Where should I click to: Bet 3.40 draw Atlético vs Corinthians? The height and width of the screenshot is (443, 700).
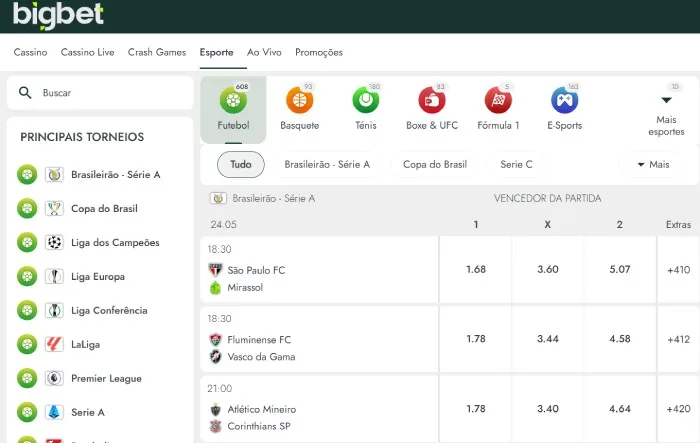548,409
